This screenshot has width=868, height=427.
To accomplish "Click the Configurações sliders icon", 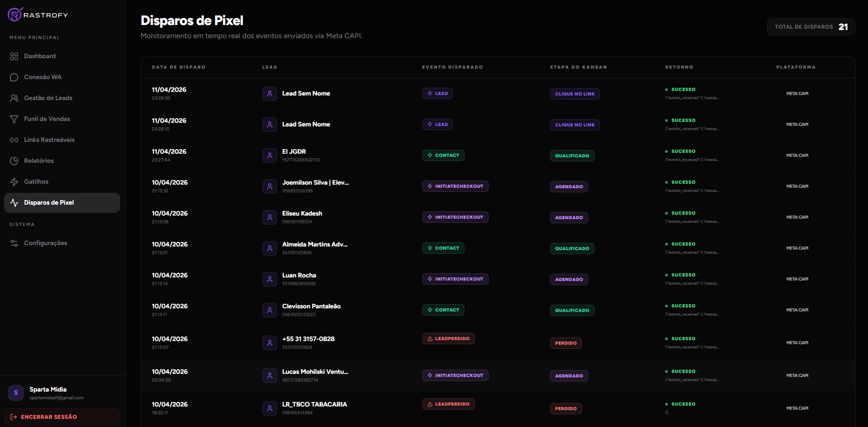I will pos(14,243).
